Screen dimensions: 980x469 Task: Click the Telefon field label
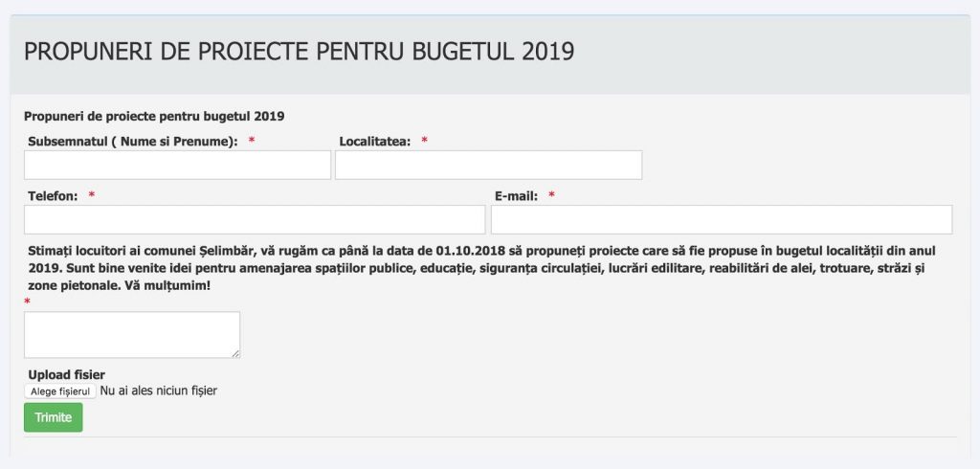coord(53,196)
